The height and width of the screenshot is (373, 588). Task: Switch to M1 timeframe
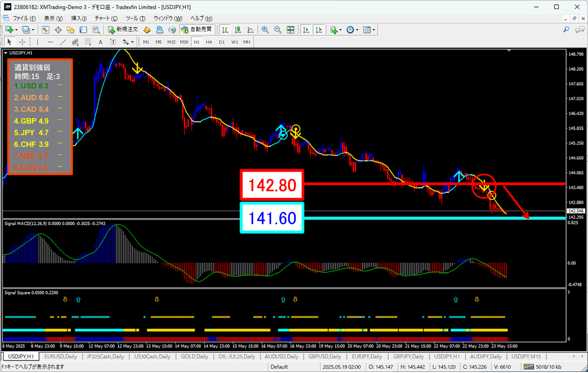[x=146, y=42]
